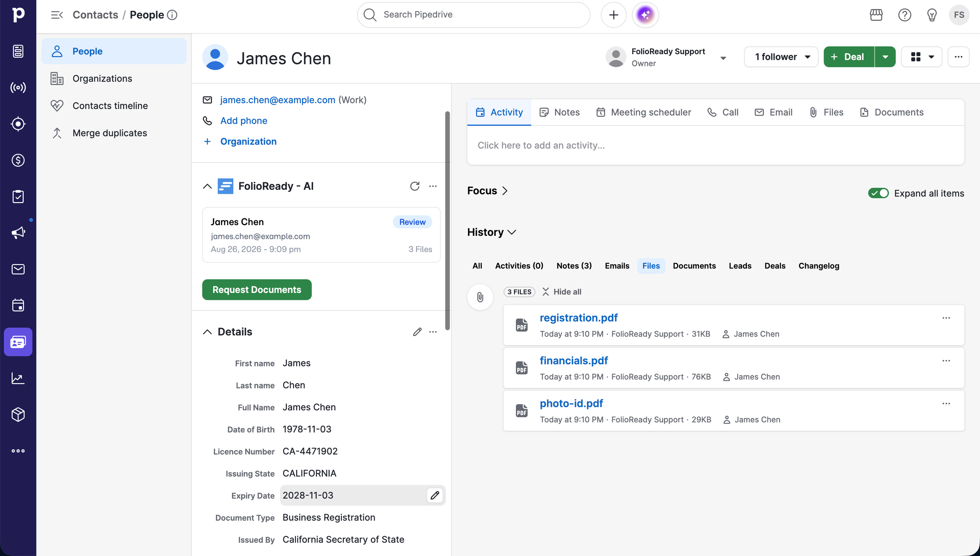Open the layout grid view dropdown
The width and height of the screenshot is (980, 556).
tap(922, 57)
